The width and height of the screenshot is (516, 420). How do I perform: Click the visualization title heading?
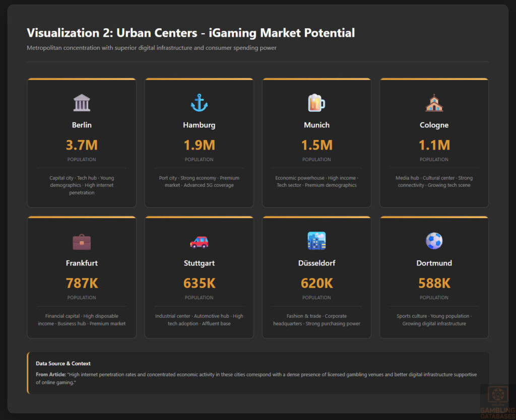click(190, 33)
